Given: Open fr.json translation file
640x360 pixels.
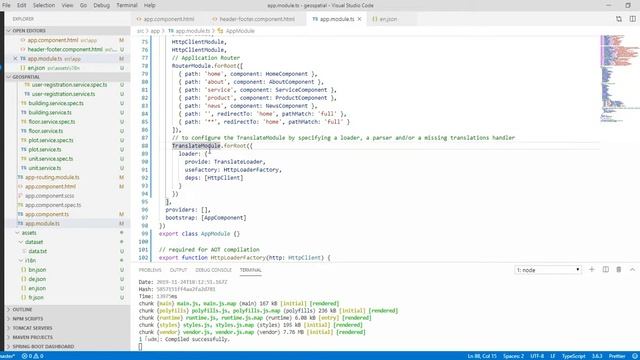Looking at the screenshot, I should (36, 298).
